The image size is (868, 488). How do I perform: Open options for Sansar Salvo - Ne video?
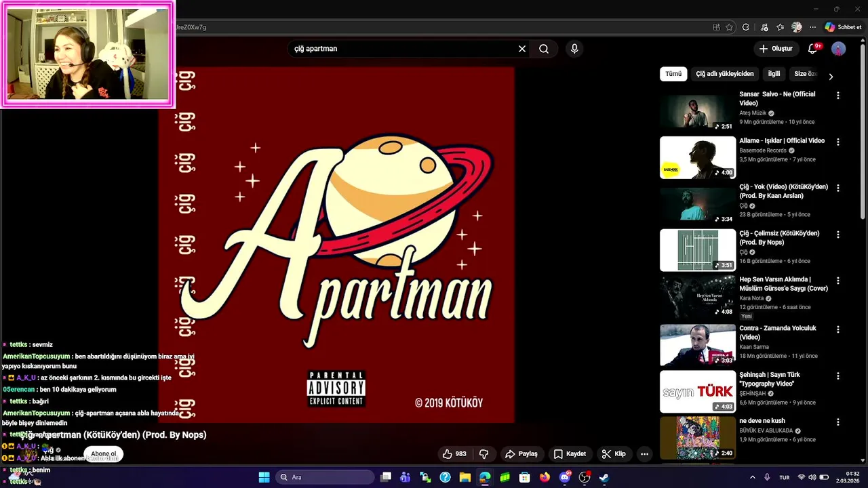(838, 96)
